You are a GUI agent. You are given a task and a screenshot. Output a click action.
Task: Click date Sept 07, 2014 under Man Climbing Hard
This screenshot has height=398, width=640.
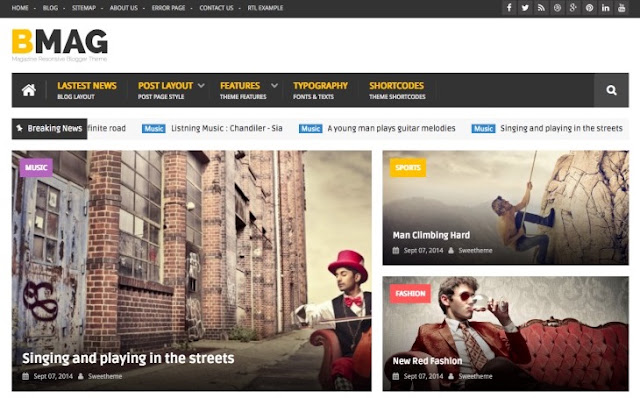(423, 250)
